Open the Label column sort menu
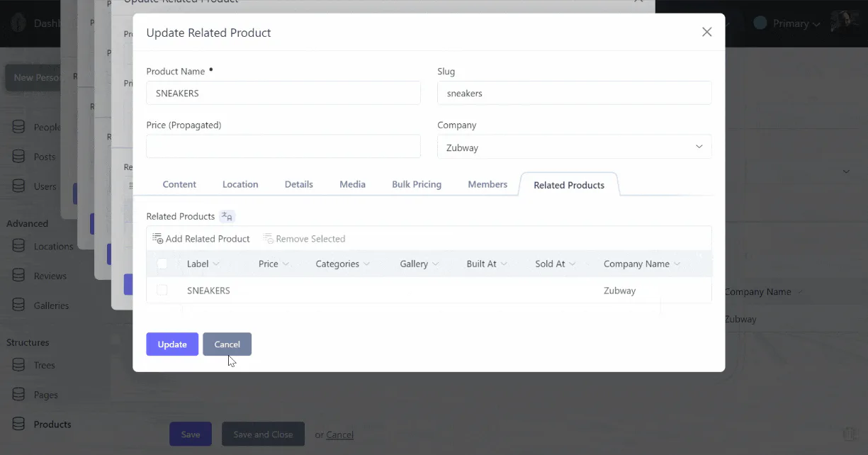This screenshot has height=455, width=868. pyautogui.click(x=216, y=264)
